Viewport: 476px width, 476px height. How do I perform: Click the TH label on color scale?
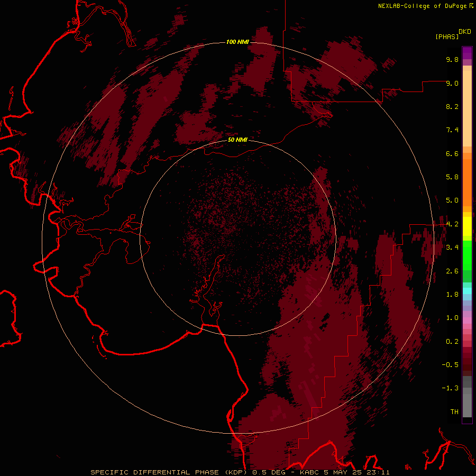point(454,412)
